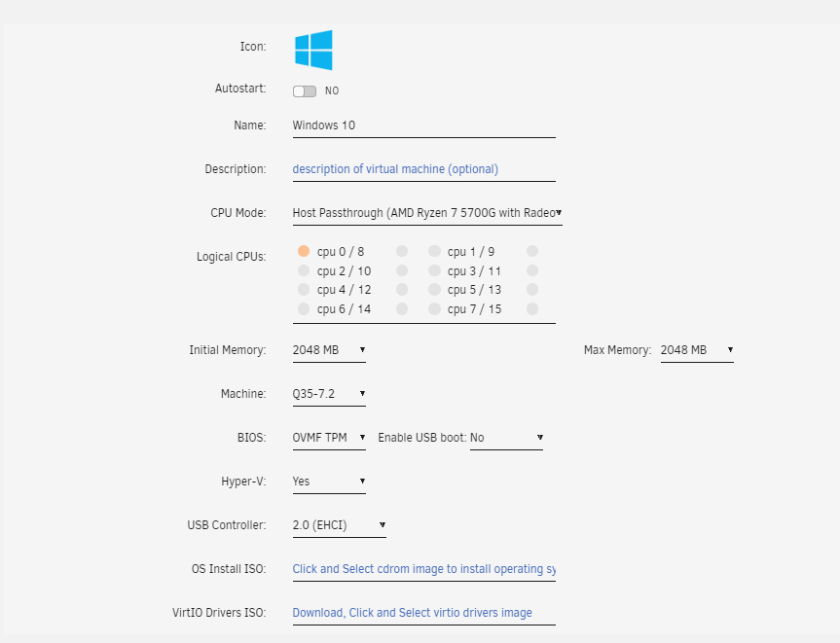840x643 pixels.
Task: Click the 'Name:' label
Action: 249,125
